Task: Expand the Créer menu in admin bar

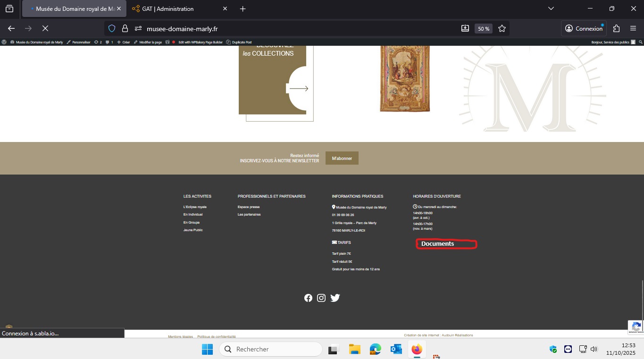Action: [x=124, y=42]
